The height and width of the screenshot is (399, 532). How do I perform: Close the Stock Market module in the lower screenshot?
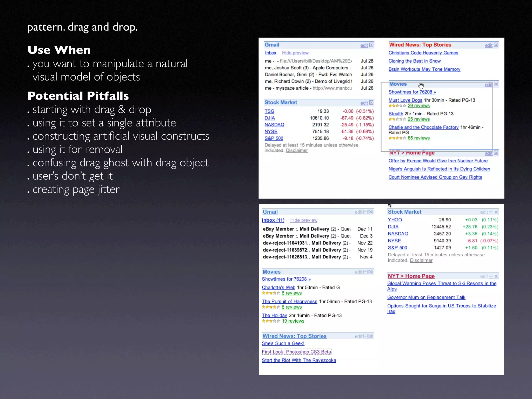point(496,212)
